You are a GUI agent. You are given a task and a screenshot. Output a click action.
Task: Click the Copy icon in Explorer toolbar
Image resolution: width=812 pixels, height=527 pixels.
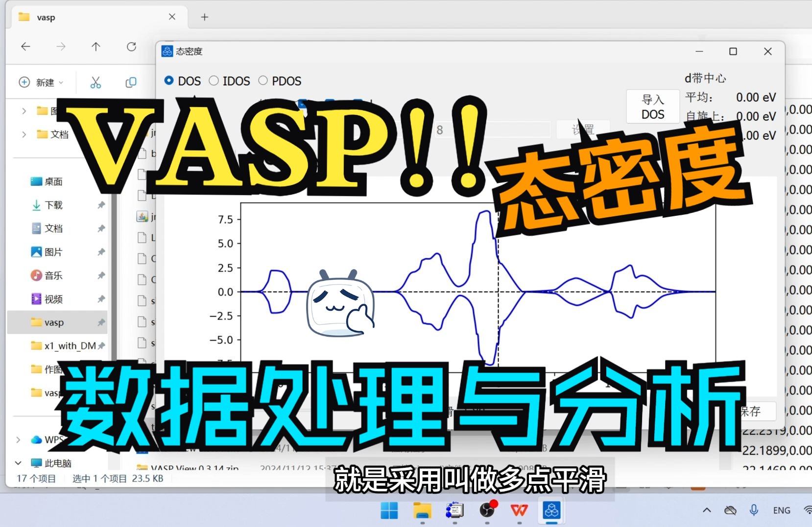point(130,82)
